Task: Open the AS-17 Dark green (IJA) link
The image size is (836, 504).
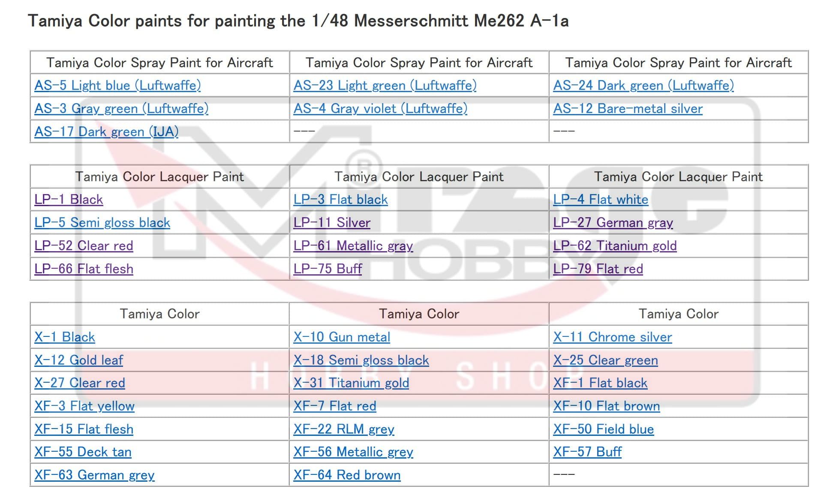Action: [106, 132]
